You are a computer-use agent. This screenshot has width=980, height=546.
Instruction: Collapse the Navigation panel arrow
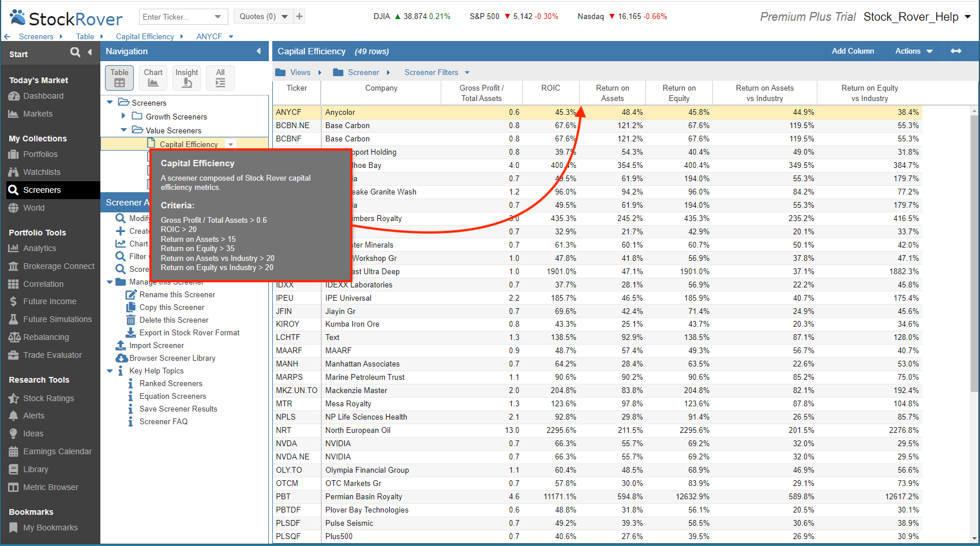click(258, 51)
